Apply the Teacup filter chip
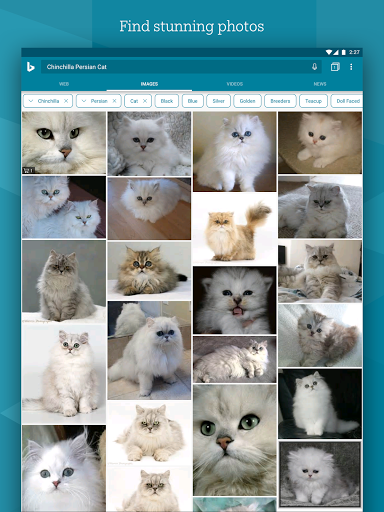 [313, 101]
